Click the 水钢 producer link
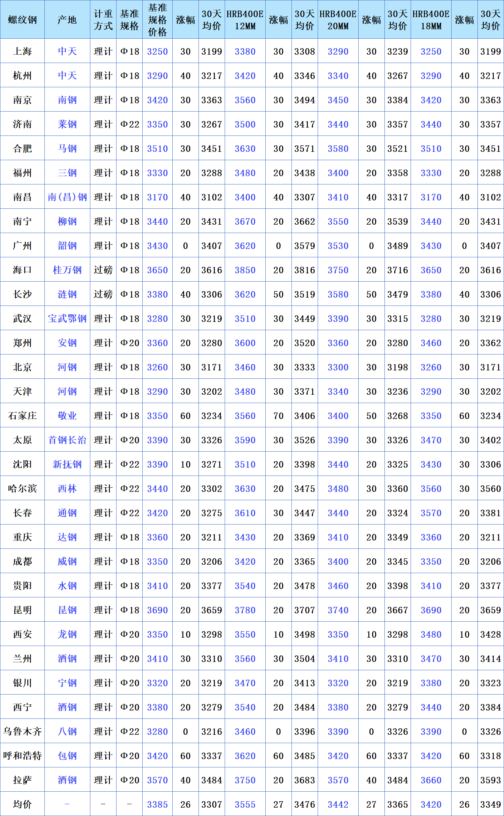This screenshot has width=504, height=816. point(67,586)
